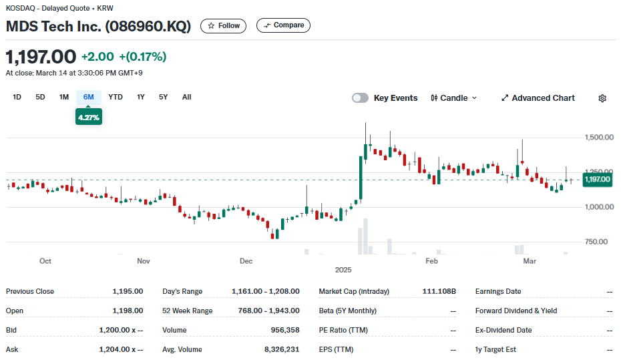Screen dimensions: 621x364
Task: Click the Feb label on time axis
Action: tap(431, 261)
